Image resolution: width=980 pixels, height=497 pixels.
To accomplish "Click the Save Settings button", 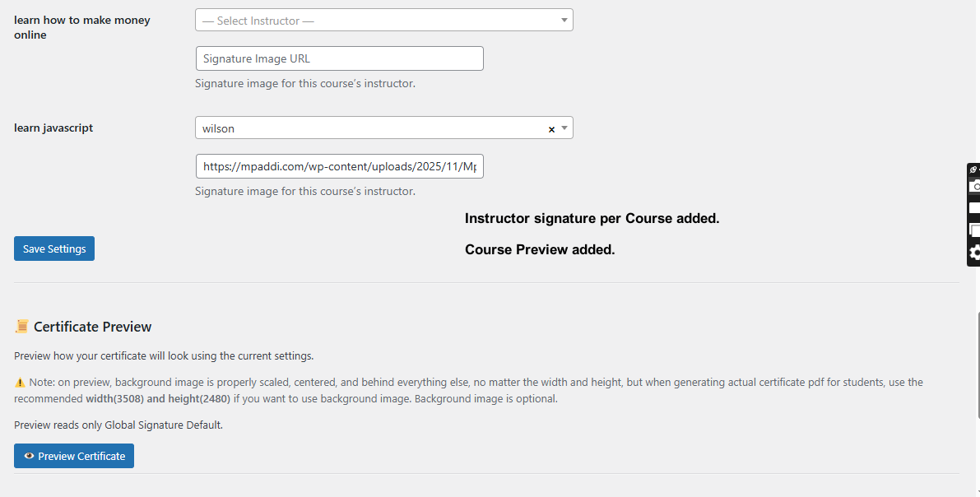I will (x=54, y=248).
